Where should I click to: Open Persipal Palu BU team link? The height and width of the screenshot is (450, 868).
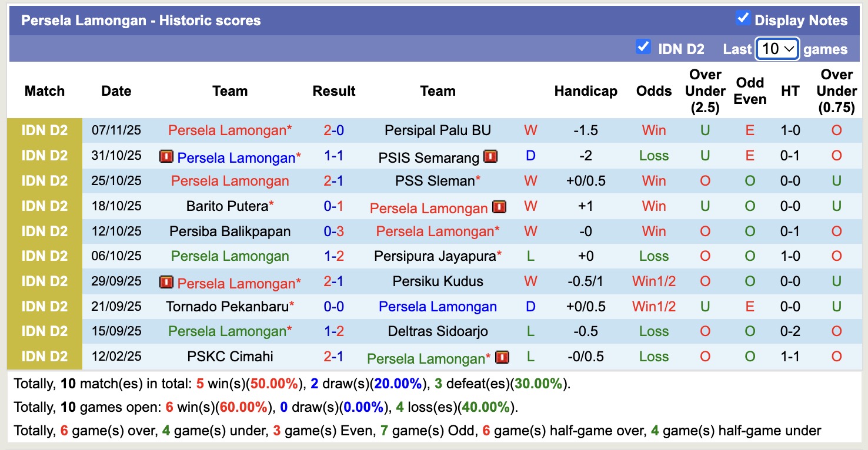(x=438, y=130)
